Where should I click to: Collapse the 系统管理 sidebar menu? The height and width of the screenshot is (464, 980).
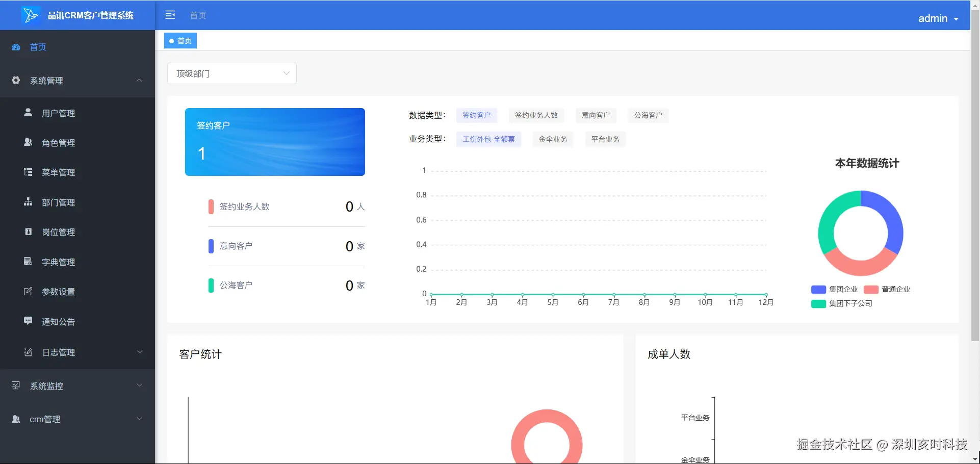78,81
